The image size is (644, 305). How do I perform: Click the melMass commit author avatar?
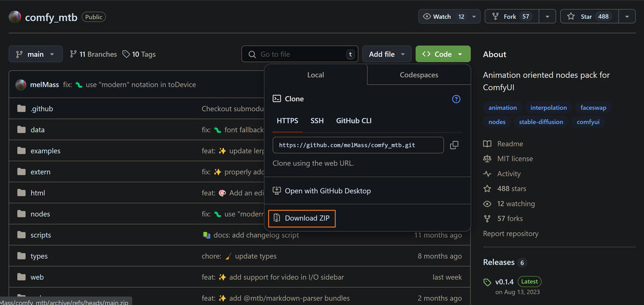pos(21,85)
